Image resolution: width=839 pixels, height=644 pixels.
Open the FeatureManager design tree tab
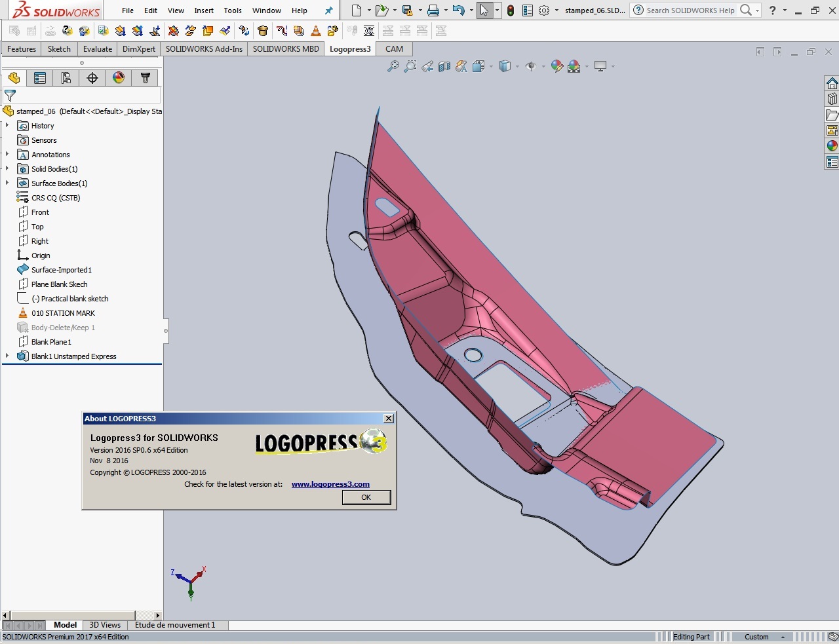point(14,78)
